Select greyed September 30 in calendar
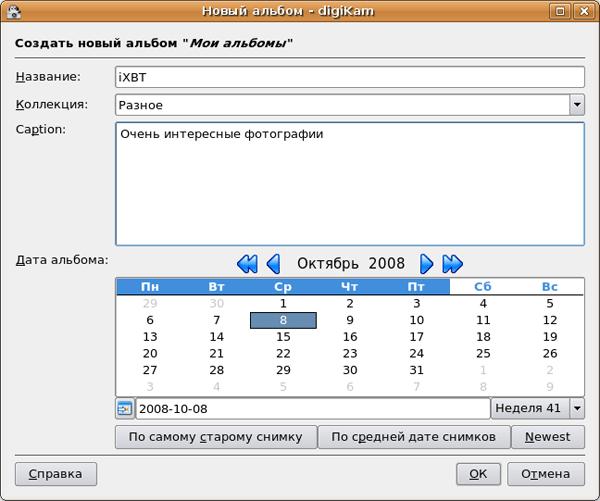 (217, 304)
